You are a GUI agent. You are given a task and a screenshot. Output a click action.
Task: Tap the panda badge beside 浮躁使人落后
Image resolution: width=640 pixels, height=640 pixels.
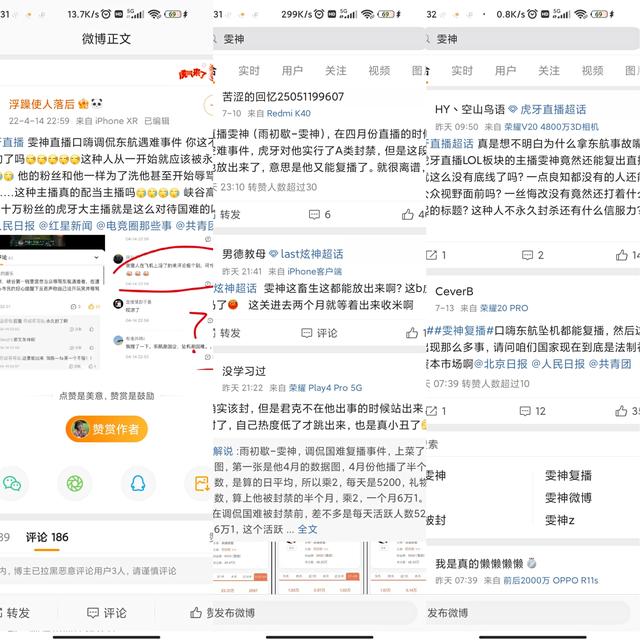(x=97, y=103)
